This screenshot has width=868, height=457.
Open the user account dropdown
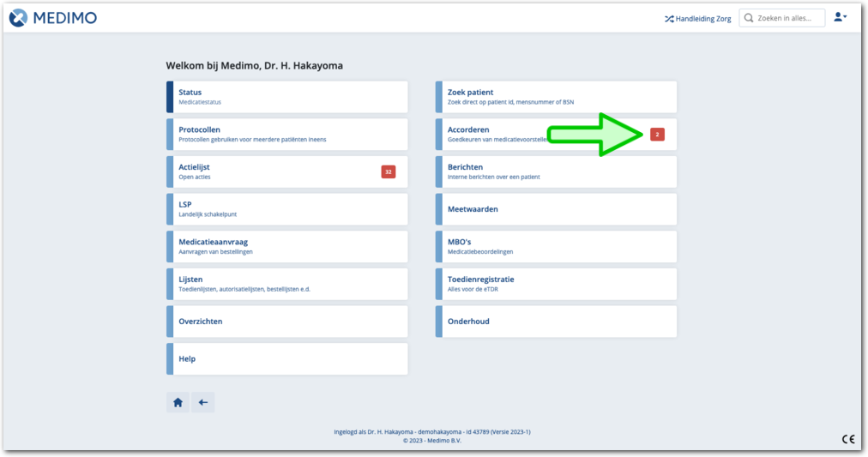840,17
